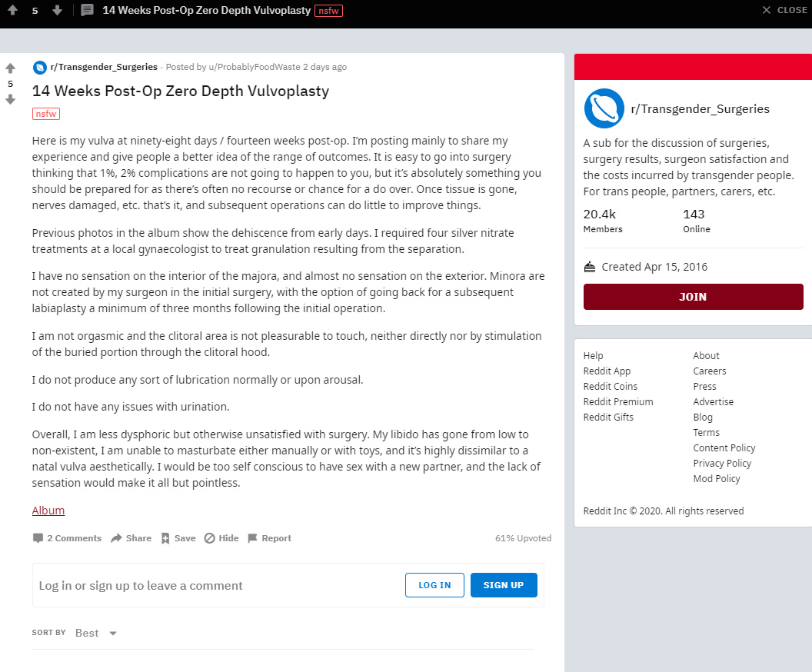
Task: Open r/Transgender_Surgeries link above post title
Action: coord(104,67)
